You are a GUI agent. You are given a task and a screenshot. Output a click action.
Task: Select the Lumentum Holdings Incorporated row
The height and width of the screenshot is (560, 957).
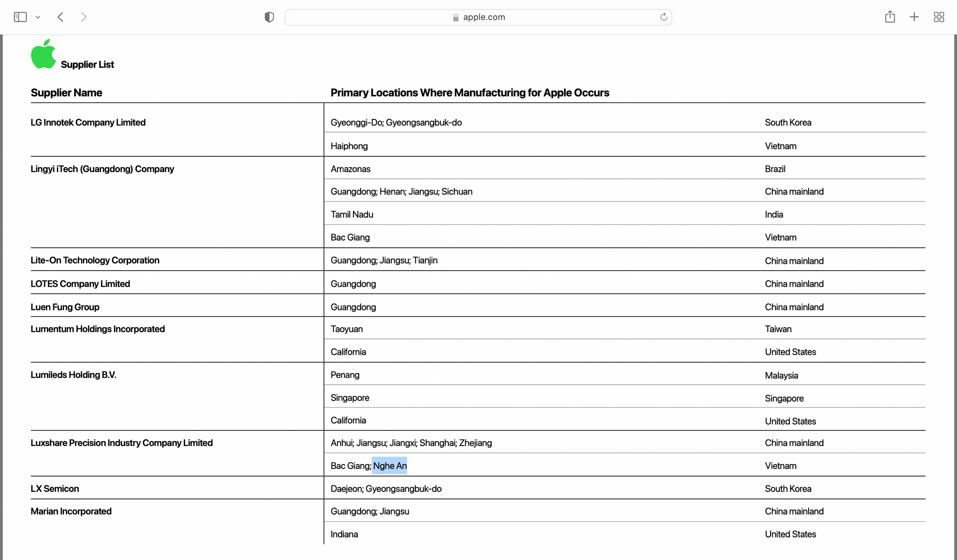(x=98, y=329)
